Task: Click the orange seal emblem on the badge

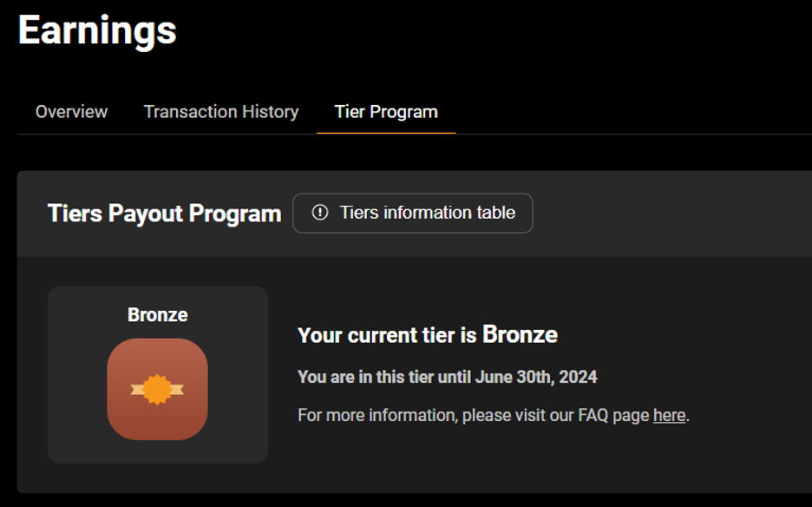Action: tap(157, 389)
